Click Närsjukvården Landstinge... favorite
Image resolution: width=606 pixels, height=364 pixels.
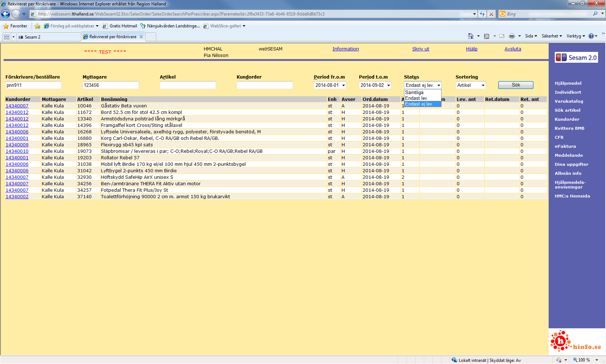170,26
